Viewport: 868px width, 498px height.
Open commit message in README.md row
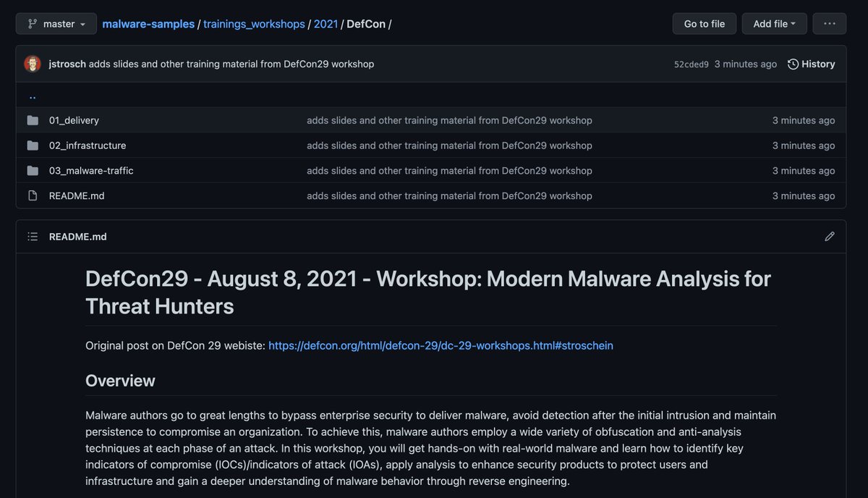click(x=449, y=195)
